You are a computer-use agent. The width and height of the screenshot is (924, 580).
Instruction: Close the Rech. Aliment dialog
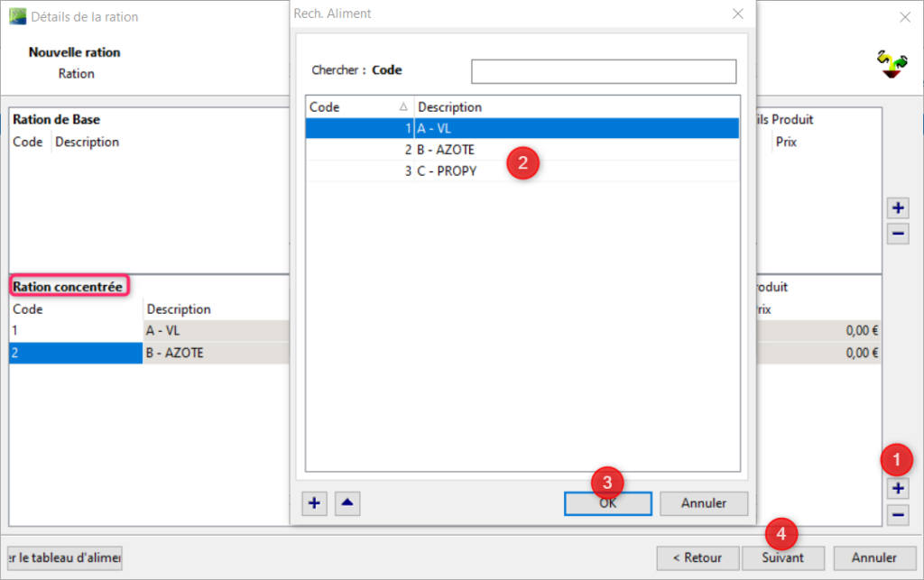[x=738, y=14]
